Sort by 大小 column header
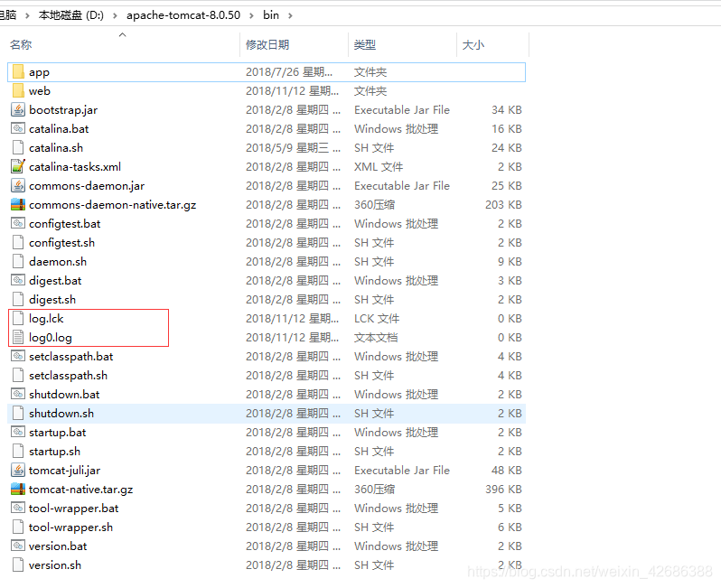The image size is (721, 588). pyautogui.click(x=473, y=44)
